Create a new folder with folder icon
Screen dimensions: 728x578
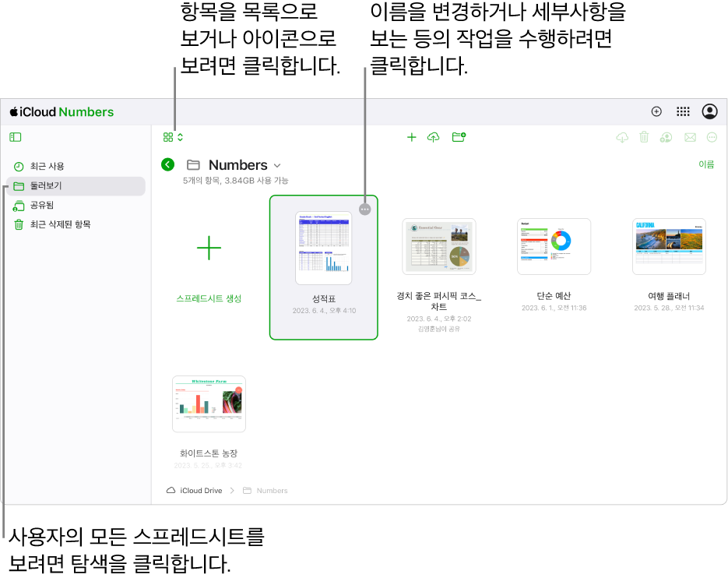tap(459, 137)
